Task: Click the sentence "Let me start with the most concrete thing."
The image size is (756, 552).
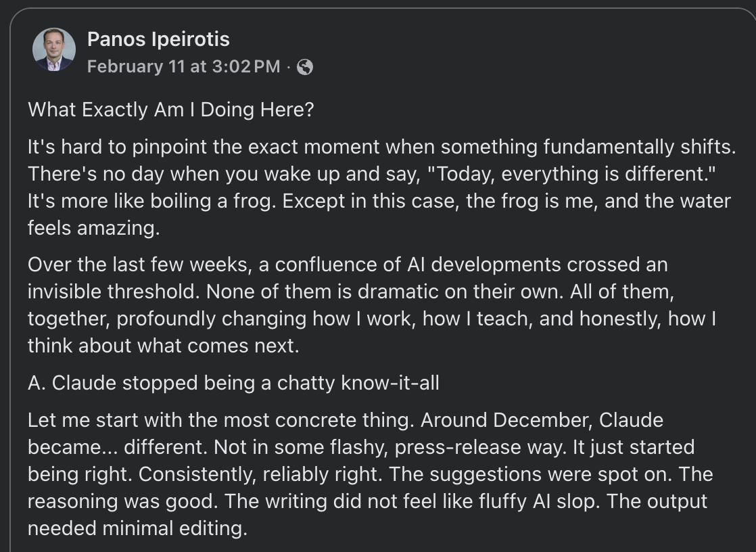Action: pos(221,420)
